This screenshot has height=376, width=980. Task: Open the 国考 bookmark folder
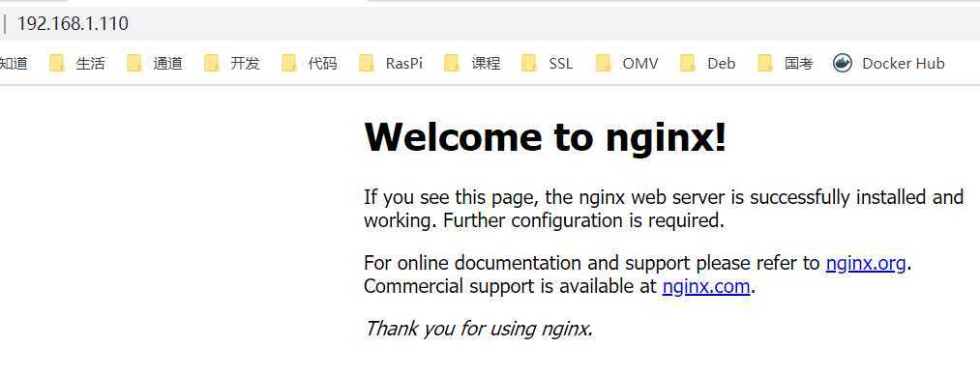786,63
